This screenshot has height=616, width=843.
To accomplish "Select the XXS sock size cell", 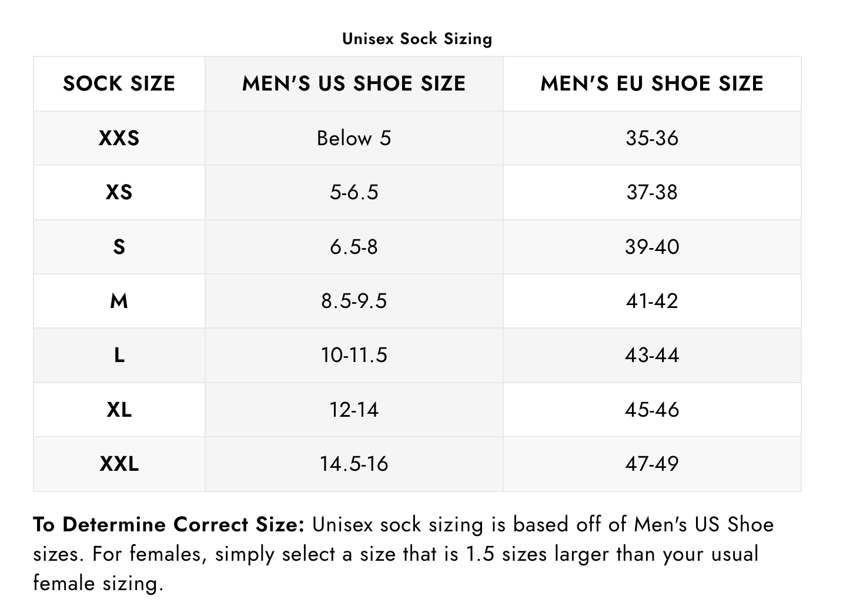I will click(119, 138).
